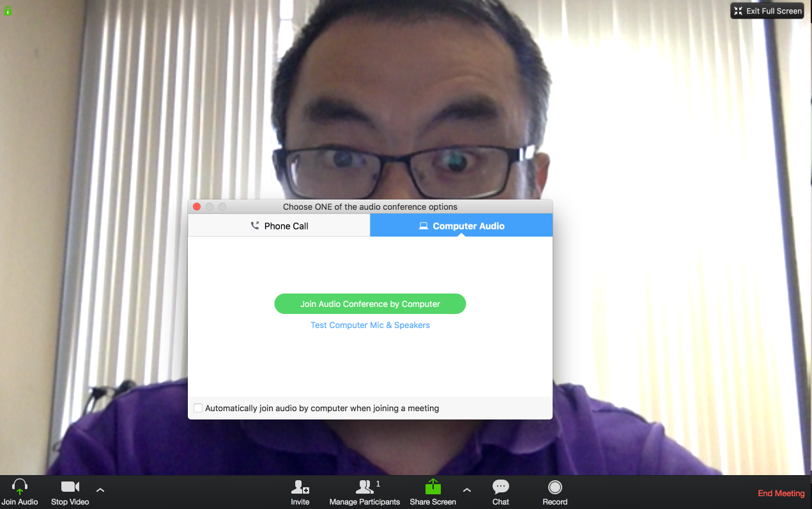
Task: Exit full screen mode
Action: [767, 10]
